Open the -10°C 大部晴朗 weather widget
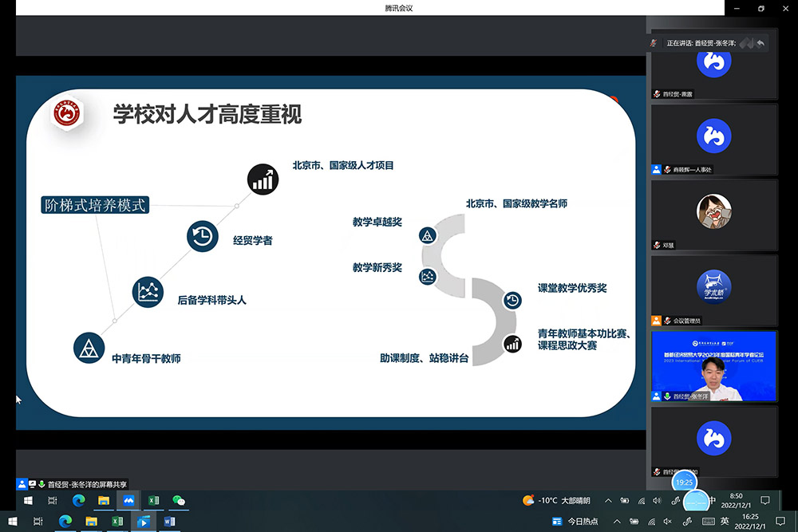This screenshot has height=532, width=798. (556, 500)
